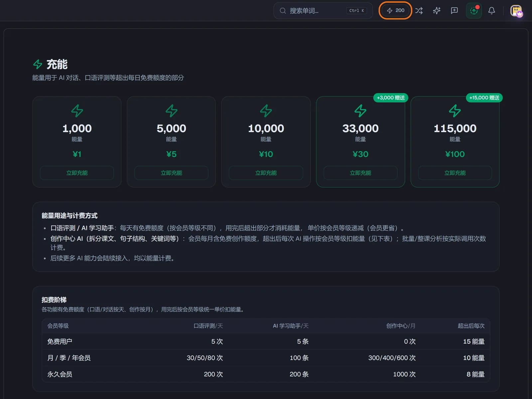Open the AI sparkles assistant icon
This screenshot has width=532, height=399.
point(437,11)
